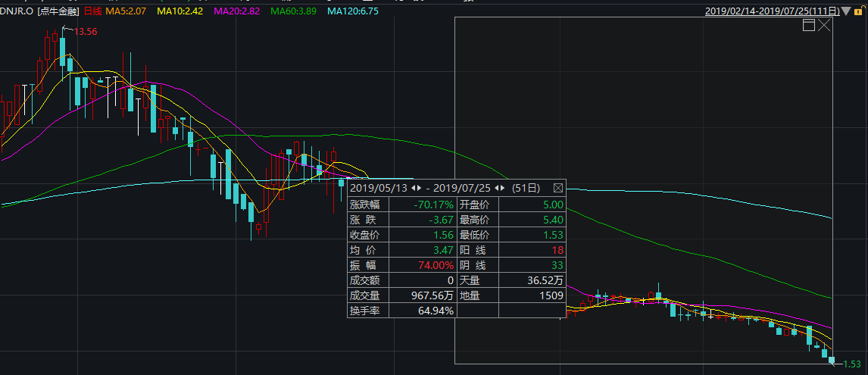Click the 33 阴线 count
The height and width of the screenshot is (375, 868).
coord(557,265)
